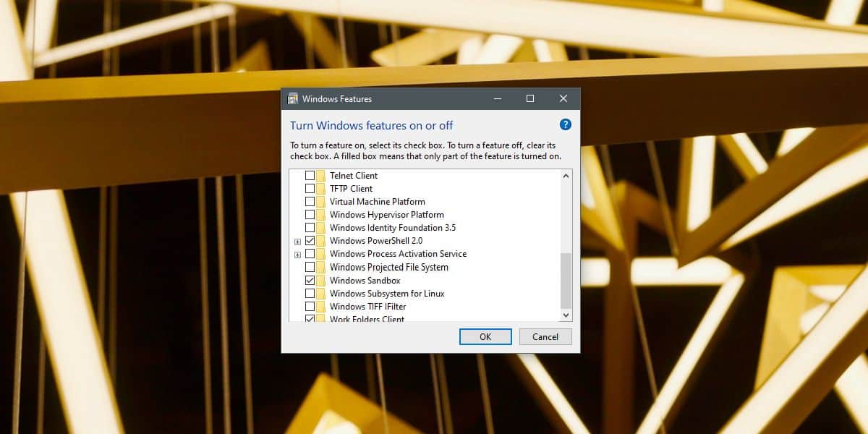Image resolution: width=868 pixels, height=434 pixels.
Task: Minimize the Windows Features window
Action: click(x=497, y=98)
